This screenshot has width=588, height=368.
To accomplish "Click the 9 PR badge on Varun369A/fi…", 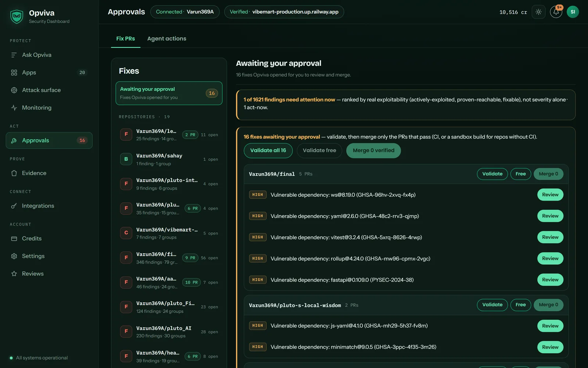I will point(190,258).
